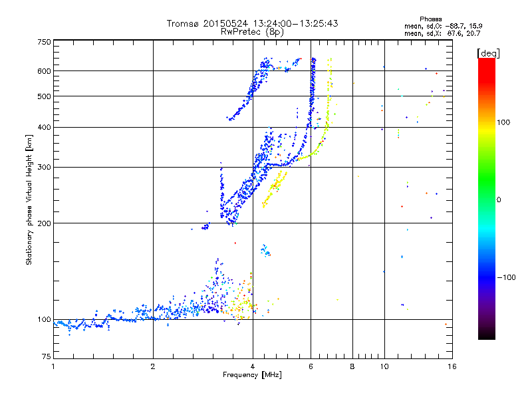532x399 pixels.
Task: Click the x-axis tick label "16"
Action: point(452,366)
